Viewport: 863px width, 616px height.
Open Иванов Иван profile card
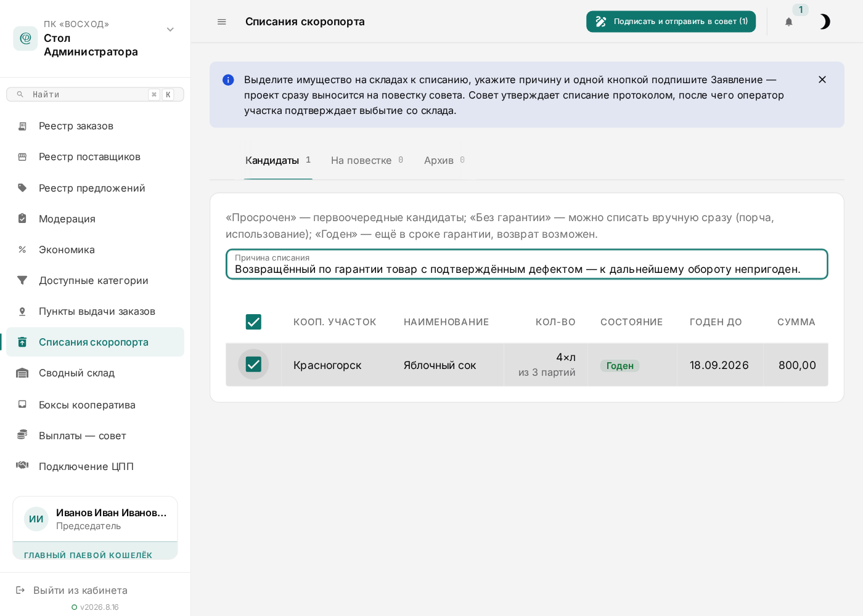pos(95,519)
